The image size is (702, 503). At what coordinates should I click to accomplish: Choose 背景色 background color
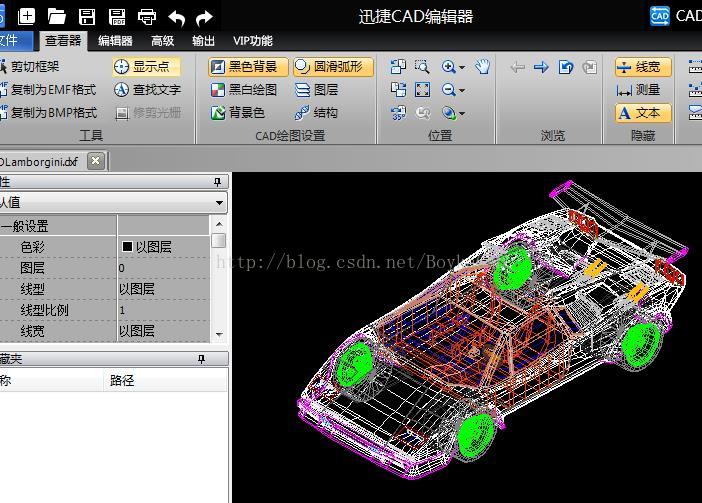[x=238, y=112]
